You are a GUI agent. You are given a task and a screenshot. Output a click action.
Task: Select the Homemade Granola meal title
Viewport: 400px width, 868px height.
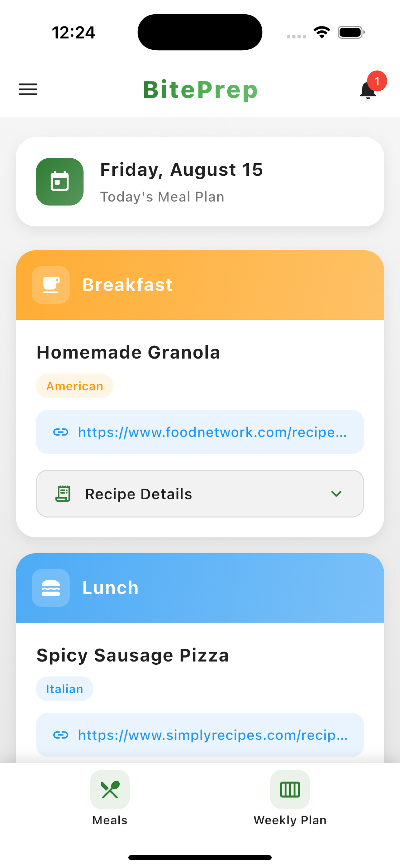128,352
